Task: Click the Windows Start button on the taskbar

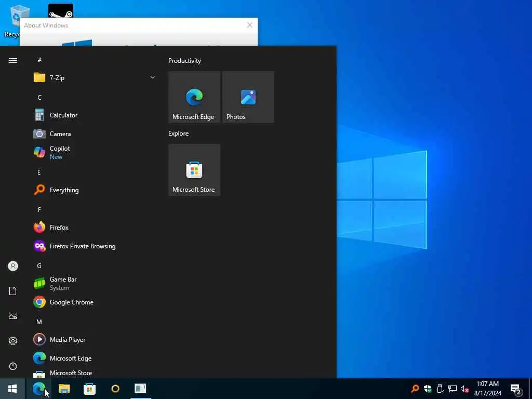Action: point(12,389)
